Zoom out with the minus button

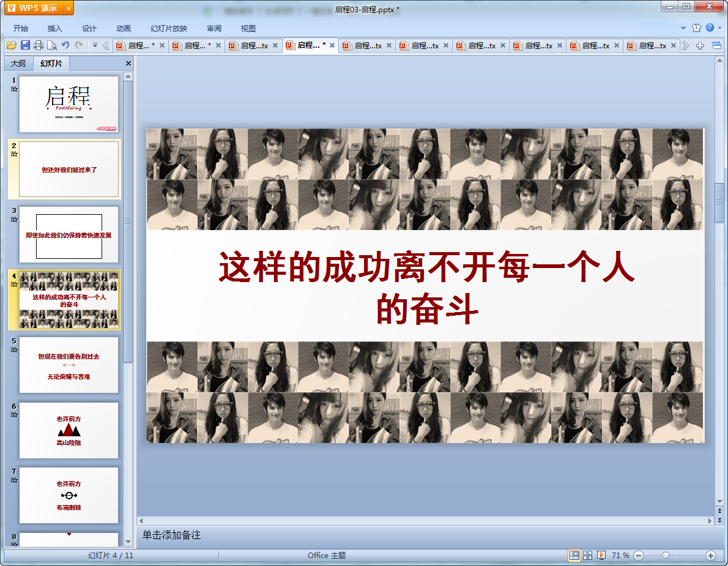pos(639,556)
